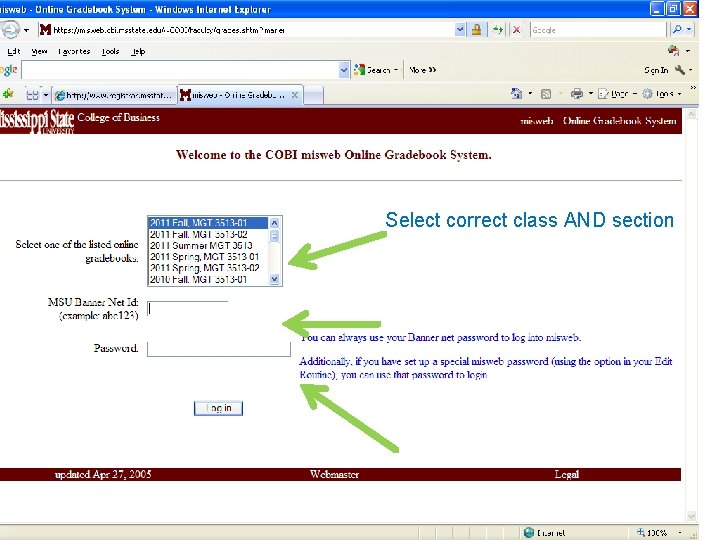Open the Edit menu
Image resolution: width=720 pixels, height=540 pixels.
click(x=13, y=51)
